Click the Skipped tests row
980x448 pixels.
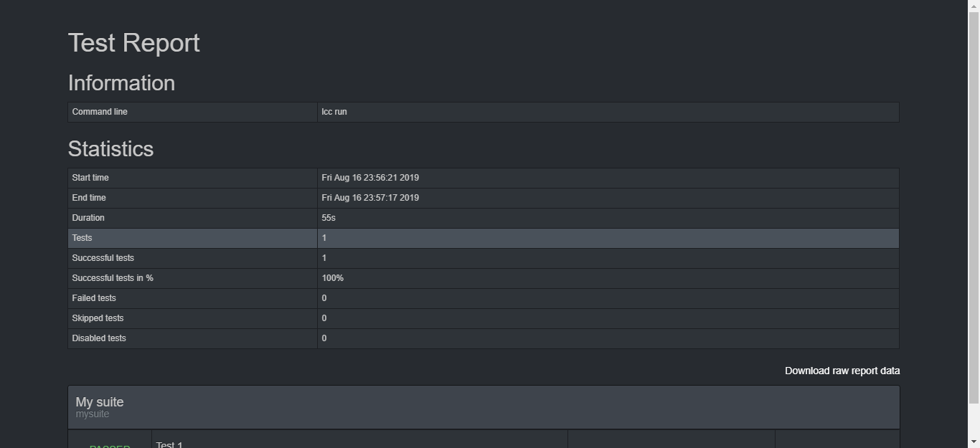484,318
